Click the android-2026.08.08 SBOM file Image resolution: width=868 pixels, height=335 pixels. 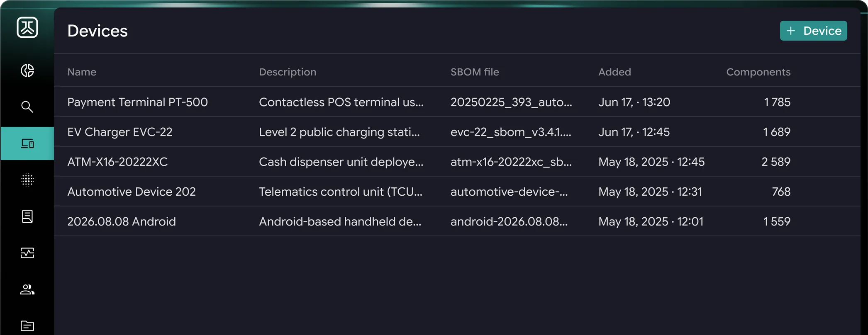pos(509,221)
